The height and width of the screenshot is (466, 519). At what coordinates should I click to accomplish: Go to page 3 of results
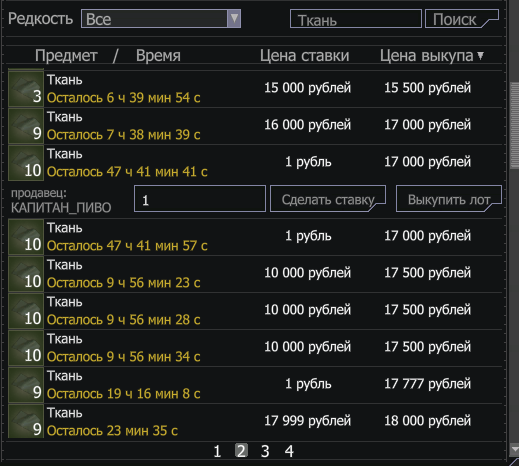pyautogui.click(x=265, y=451)
